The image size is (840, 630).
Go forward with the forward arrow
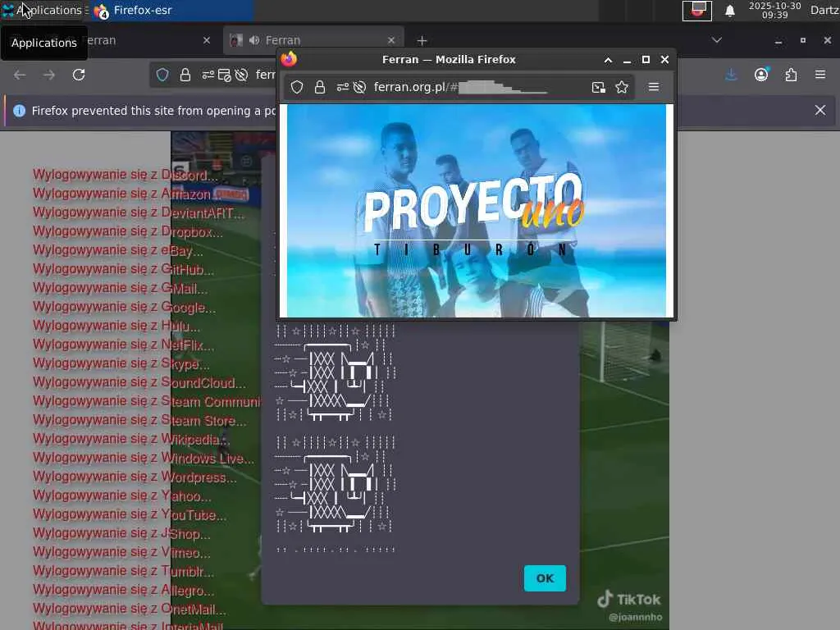49,75
